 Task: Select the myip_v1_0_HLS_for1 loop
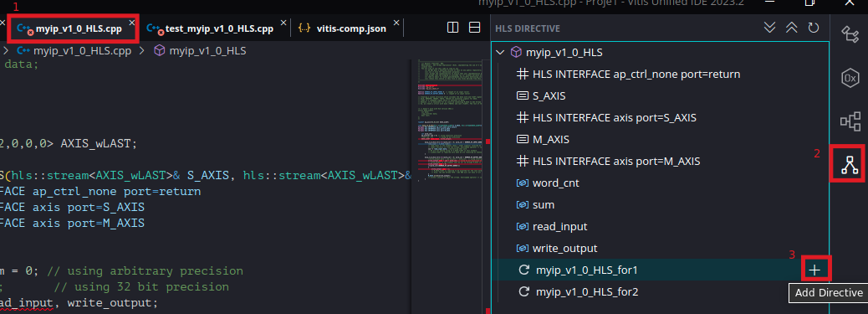pos(660,270)
